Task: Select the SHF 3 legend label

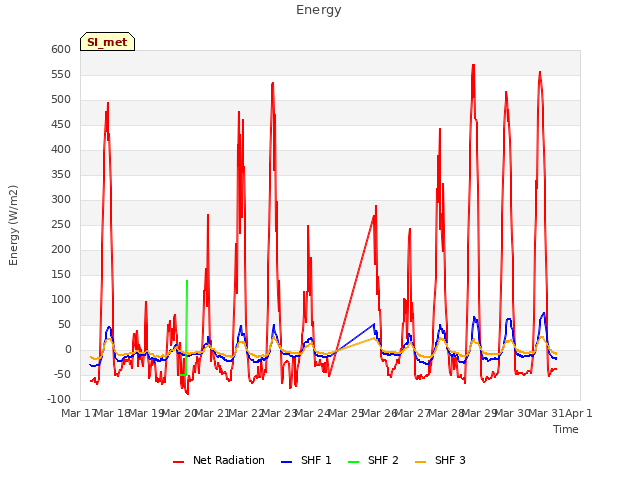Action: 450,460
